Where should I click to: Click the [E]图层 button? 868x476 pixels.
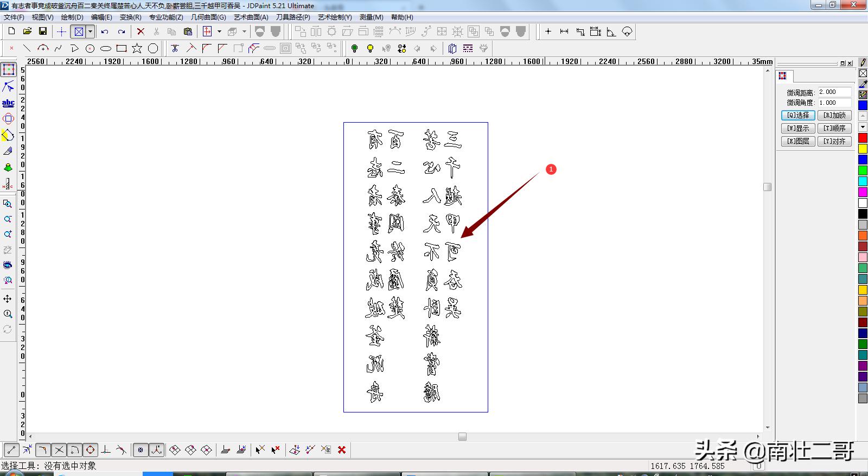[798, 141]
